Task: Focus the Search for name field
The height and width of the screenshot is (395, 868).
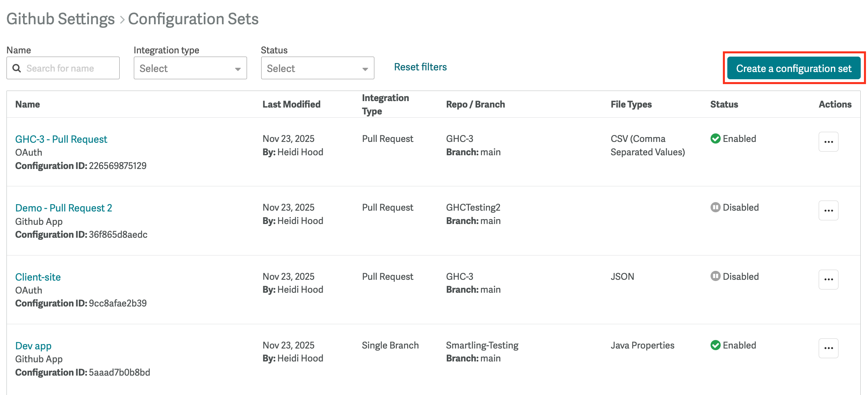Action: tap(69, 68)
